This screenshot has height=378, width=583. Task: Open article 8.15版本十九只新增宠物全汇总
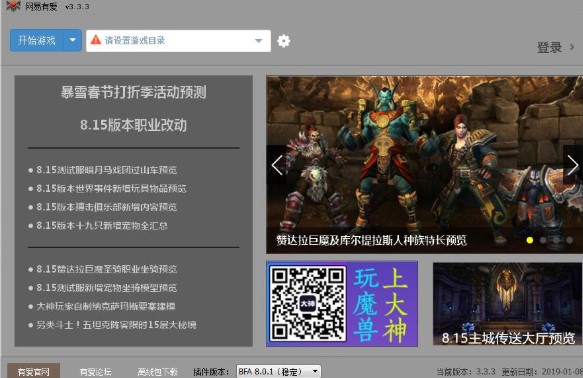102,226
